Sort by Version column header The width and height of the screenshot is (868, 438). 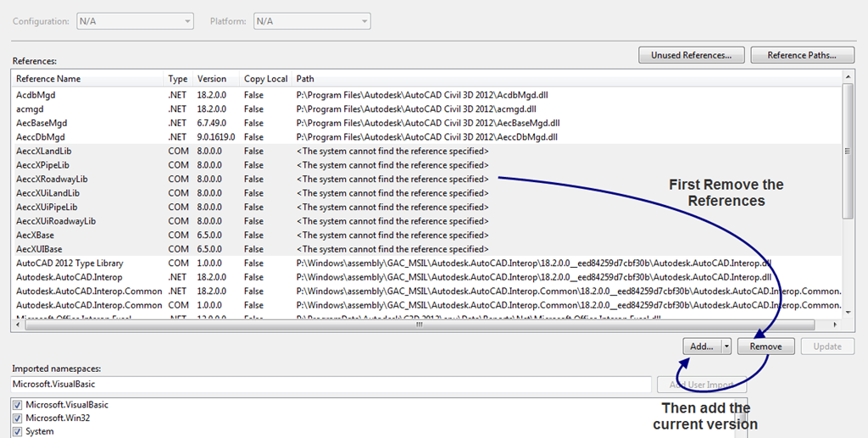point(216,79)
